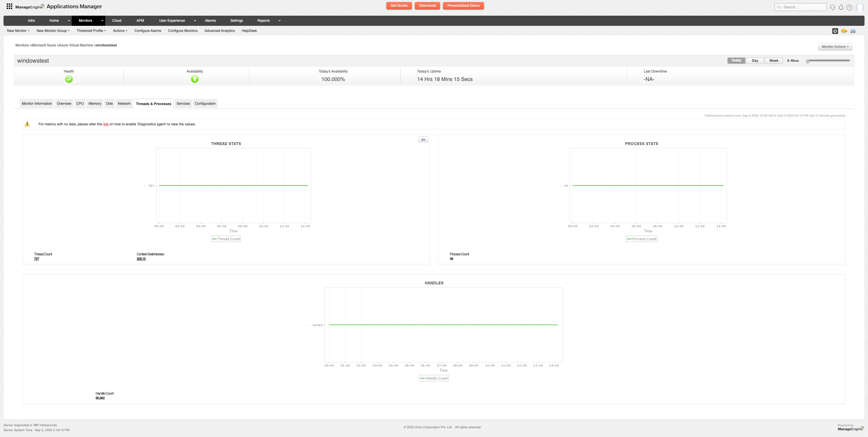Open the Alarms menu item
Viewport: 868px width, 437px height.
pos(210,21)
